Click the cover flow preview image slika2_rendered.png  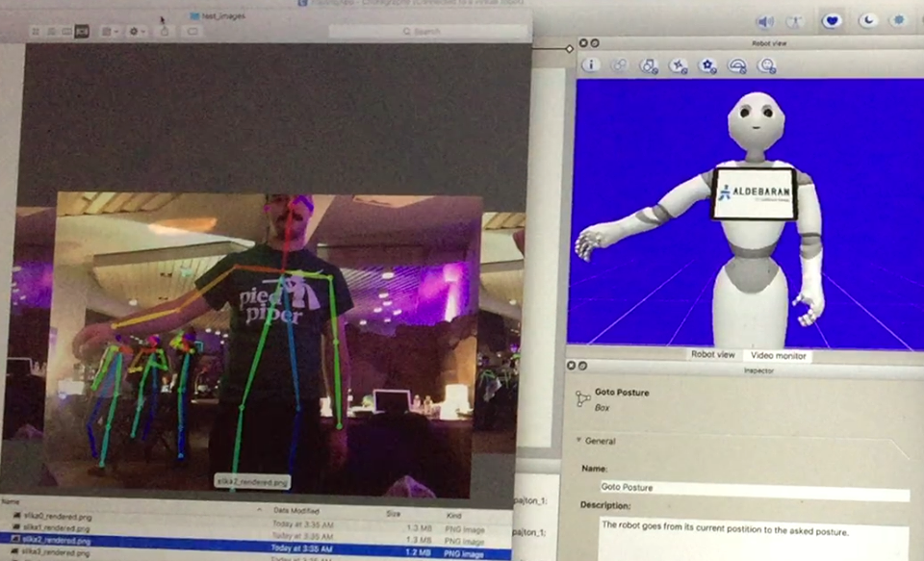point(264,344)
